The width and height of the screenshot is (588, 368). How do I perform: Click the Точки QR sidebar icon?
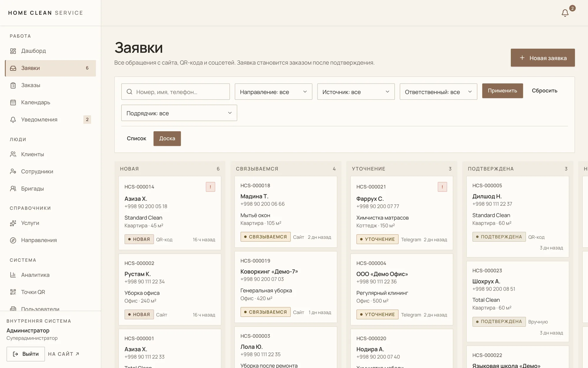click(x=13, y=292)
